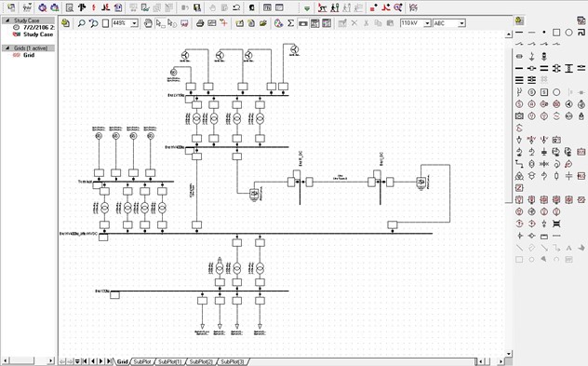Select the S-shaped connector routing tool

(519, 164)
